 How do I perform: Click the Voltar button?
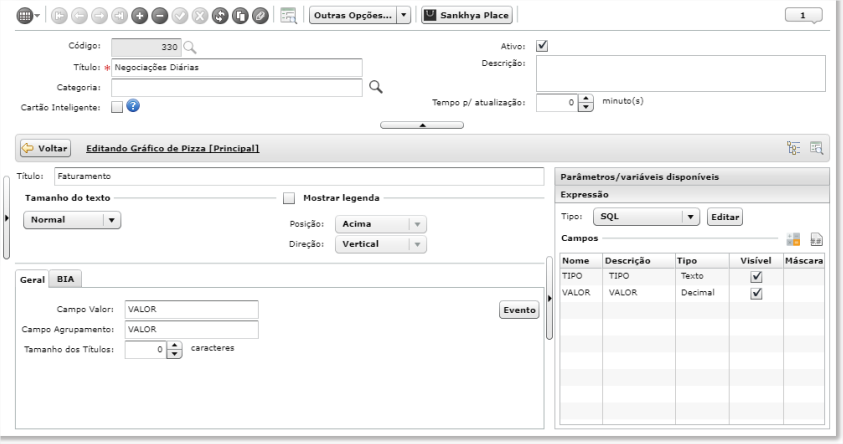click(46, 148)
